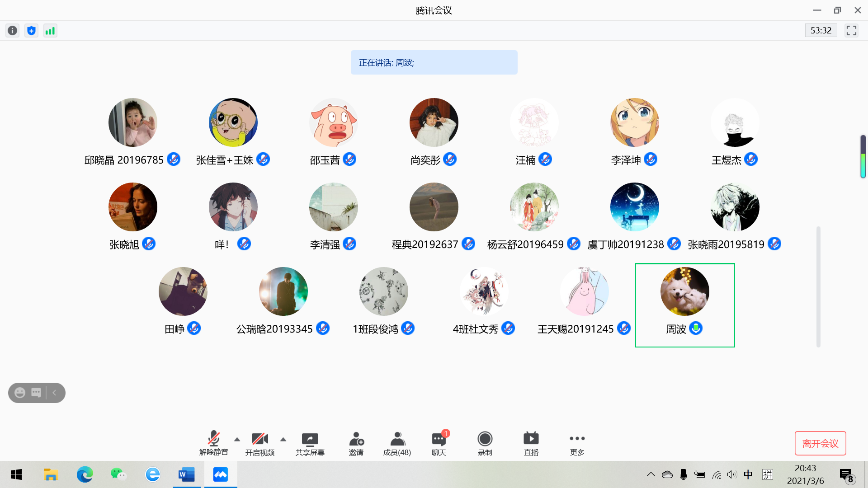Click the participant grid scrollbar

(818, 286)
